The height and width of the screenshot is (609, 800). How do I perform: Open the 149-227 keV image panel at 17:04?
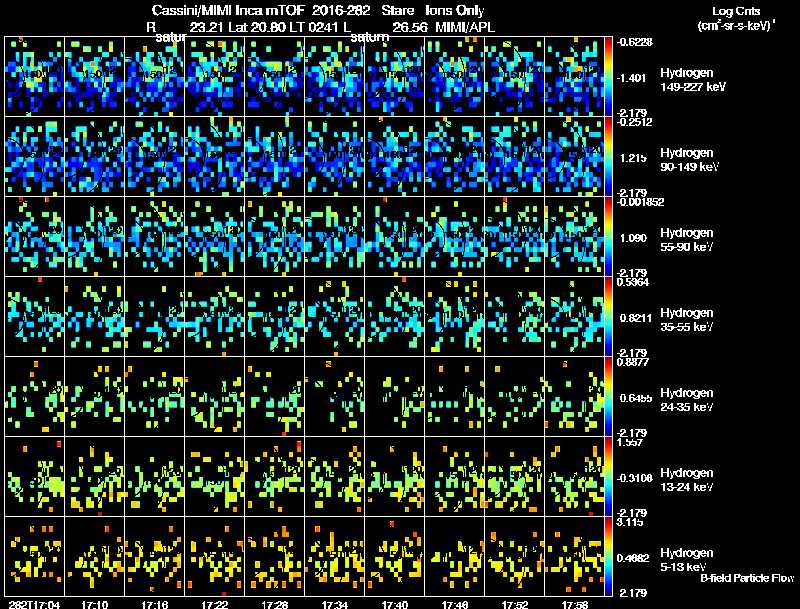[35, 77]
